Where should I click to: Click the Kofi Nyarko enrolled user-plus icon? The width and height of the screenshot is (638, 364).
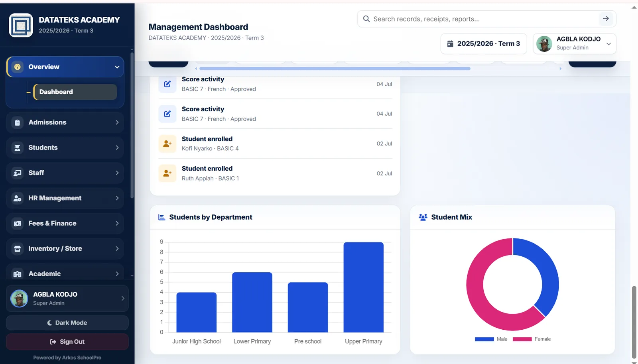coord(167,144)
